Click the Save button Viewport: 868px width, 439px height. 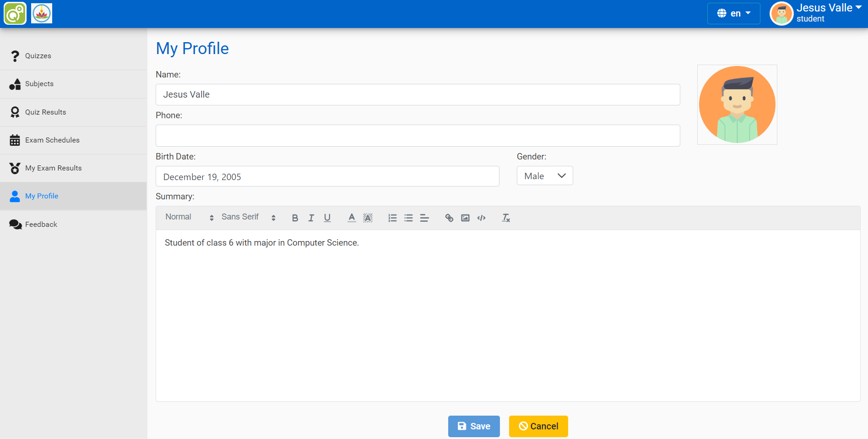[474, 426]
